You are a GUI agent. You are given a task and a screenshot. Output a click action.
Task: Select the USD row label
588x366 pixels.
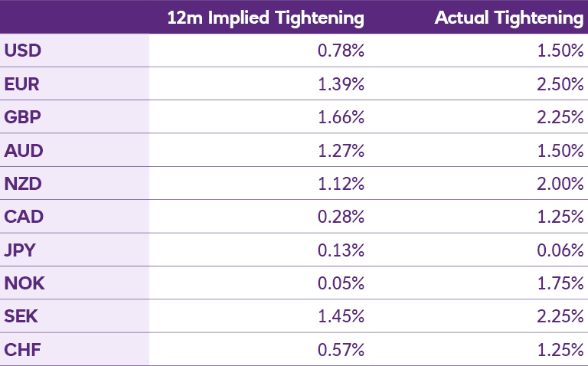(22, 51)
